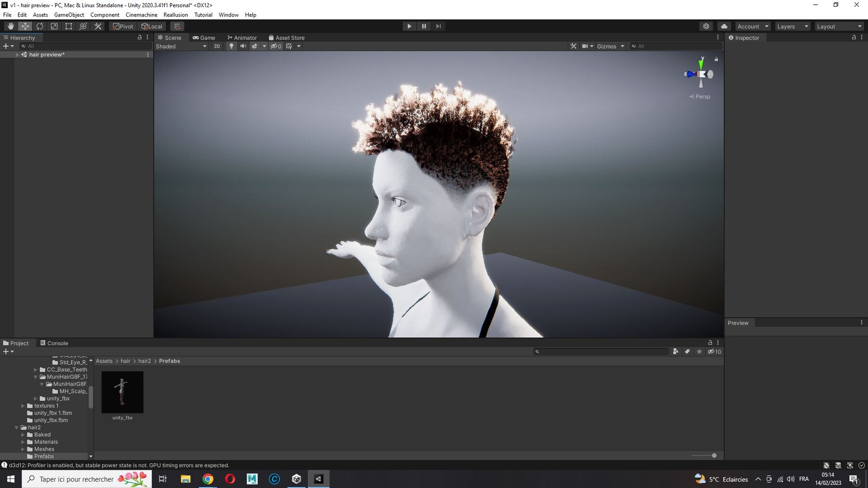Open grid settings dropdown arrow
Screen dimensions: 868x488
point(299,46)
